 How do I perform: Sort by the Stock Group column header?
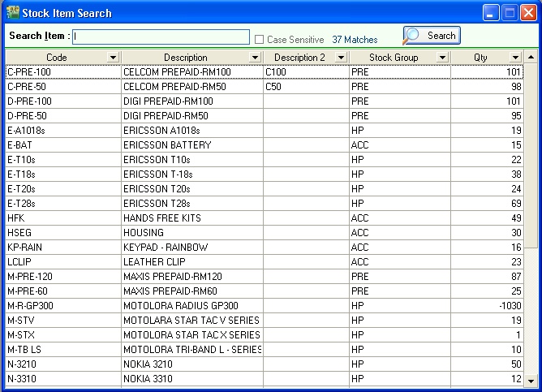point(394,58)
